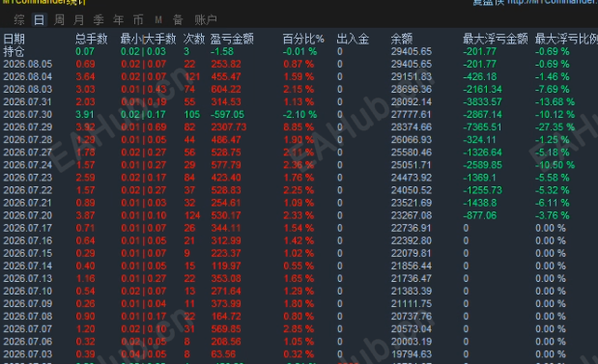The width and height of the screenshot is (598, 364).
Task: Select the 2026.07.16 date row
Action: (x=28, y=240)
